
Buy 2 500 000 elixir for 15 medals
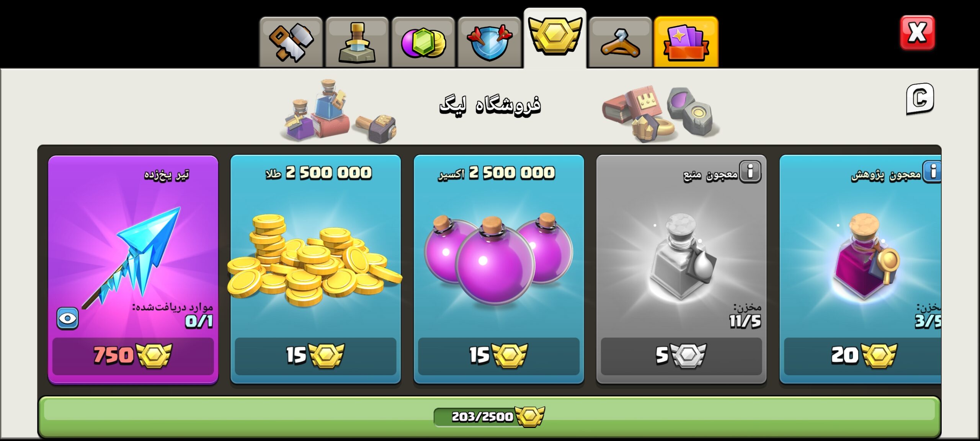tap(499, 356)
